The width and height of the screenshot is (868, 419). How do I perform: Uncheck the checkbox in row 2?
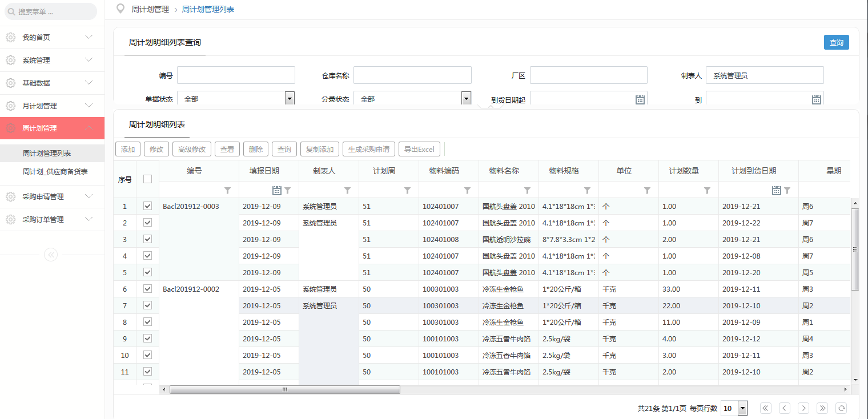(x=147, y=223)
